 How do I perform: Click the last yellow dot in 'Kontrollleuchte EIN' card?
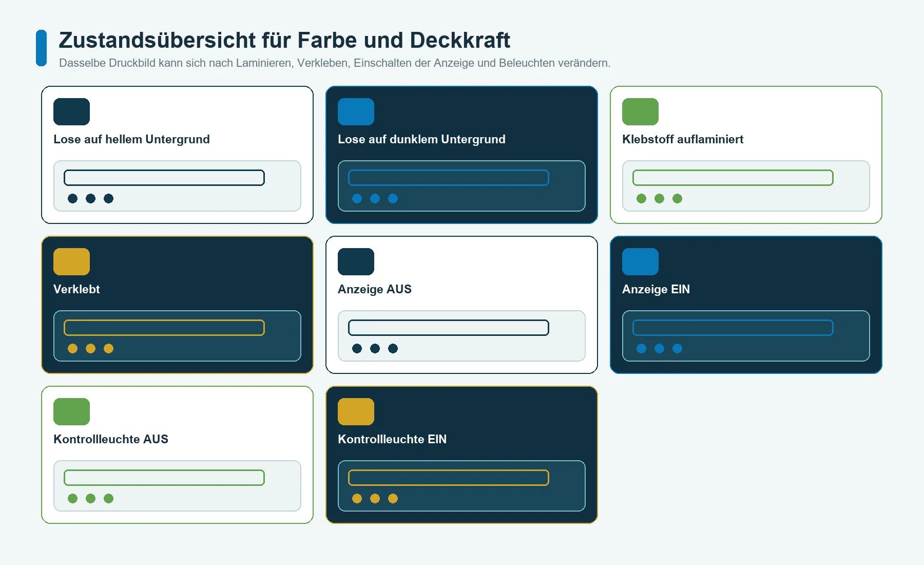tap(393, 498)
